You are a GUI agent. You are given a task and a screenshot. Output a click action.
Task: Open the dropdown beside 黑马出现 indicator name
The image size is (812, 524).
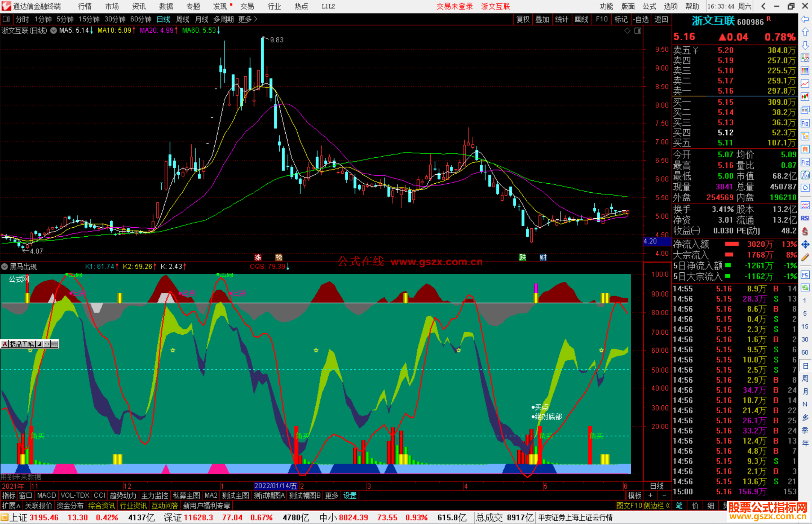(x=5, y=267)
